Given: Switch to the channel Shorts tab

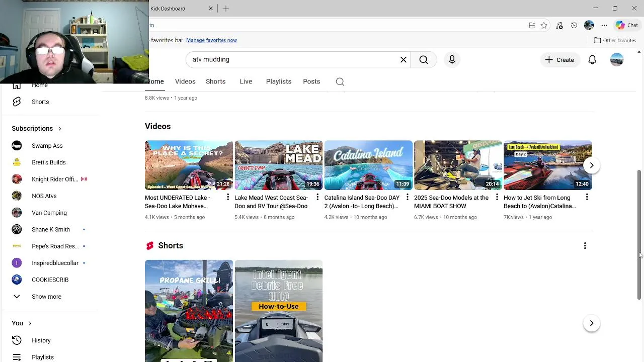Looking at the screenshot, I should tap(215, 81).
